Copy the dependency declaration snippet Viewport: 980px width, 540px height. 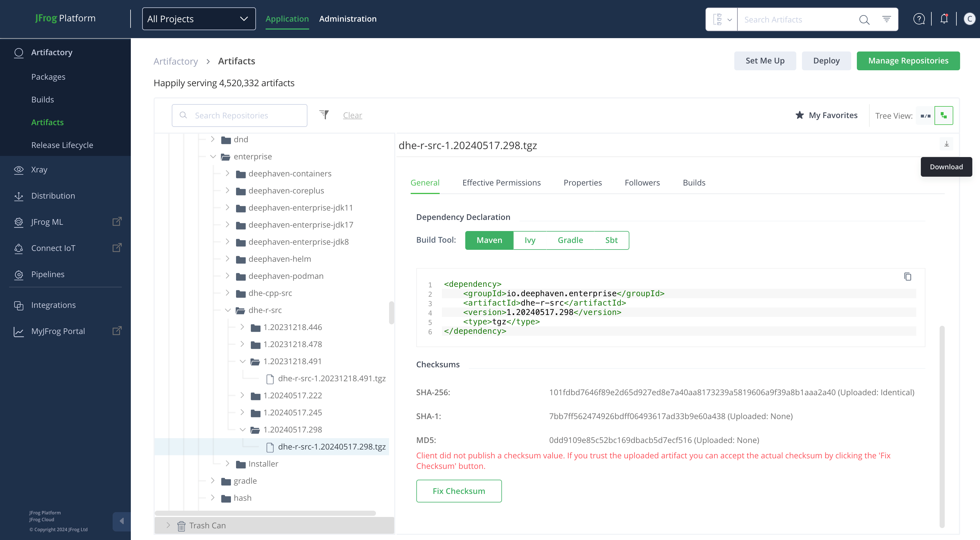click(x=907, y=277)
